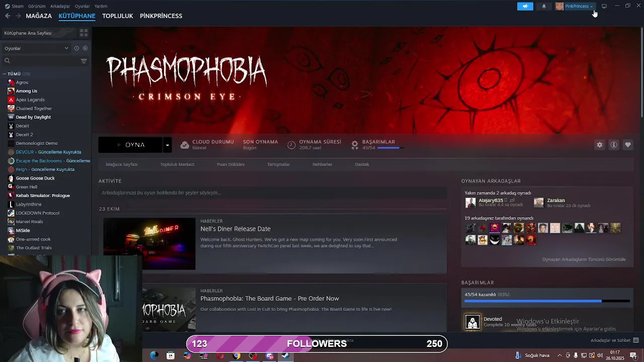This screenshot has height=362, width=644.
Task: Open Nell's Diner Release Date article
Action: pos(235,229)
